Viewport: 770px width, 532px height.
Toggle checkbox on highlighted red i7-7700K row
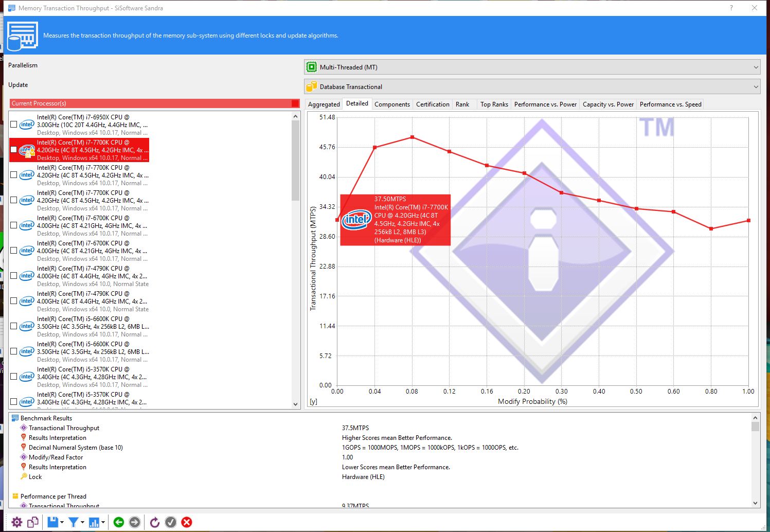point(14,150)
